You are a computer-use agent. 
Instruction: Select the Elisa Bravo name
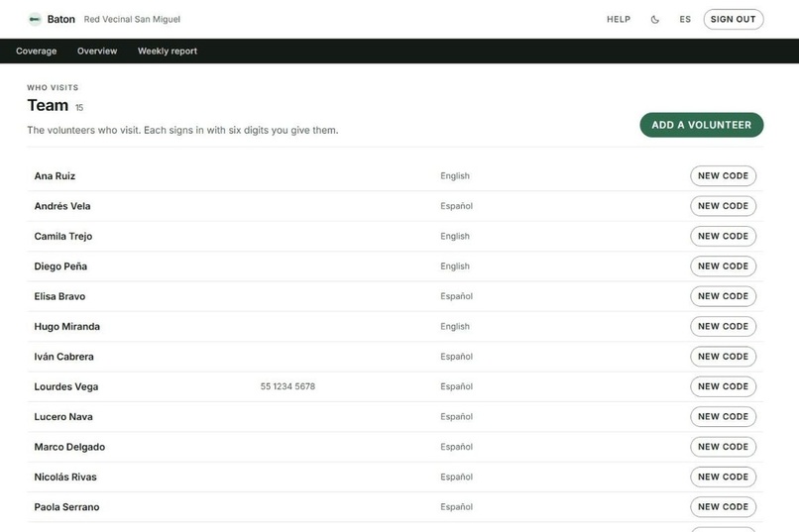pos(59,296)
